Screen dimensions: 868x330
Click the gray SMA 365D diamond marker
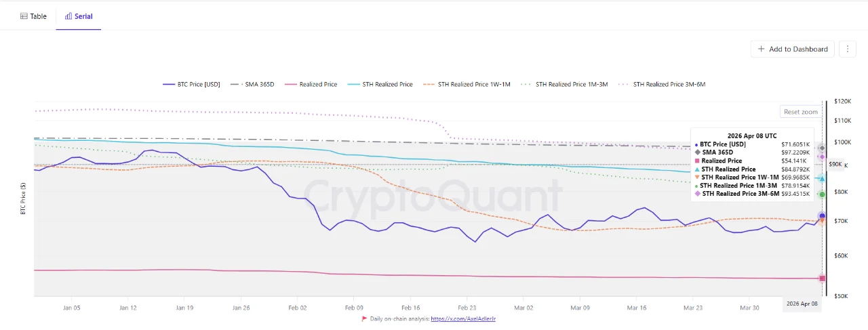(x=822, y=148)
